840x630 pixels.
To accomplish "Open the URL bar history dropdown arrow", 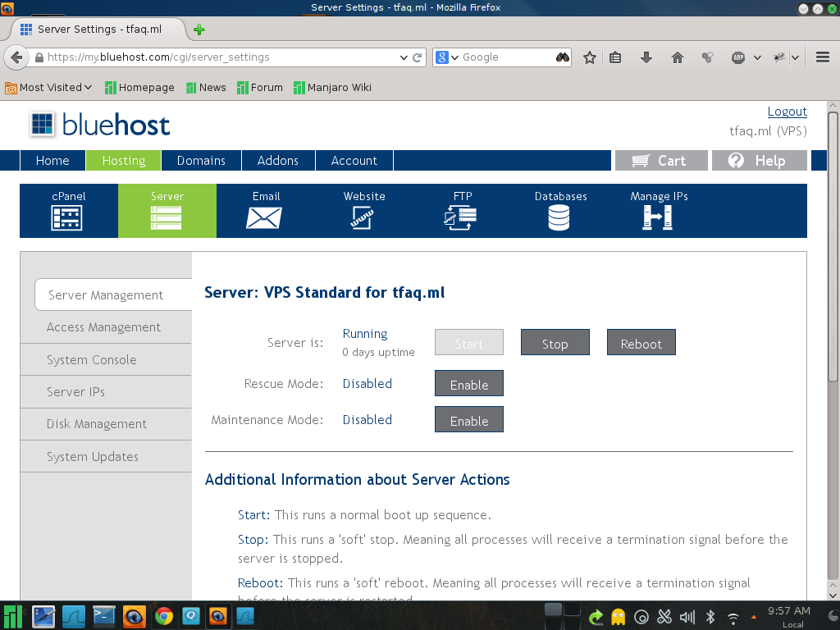I will click(404, 57).
